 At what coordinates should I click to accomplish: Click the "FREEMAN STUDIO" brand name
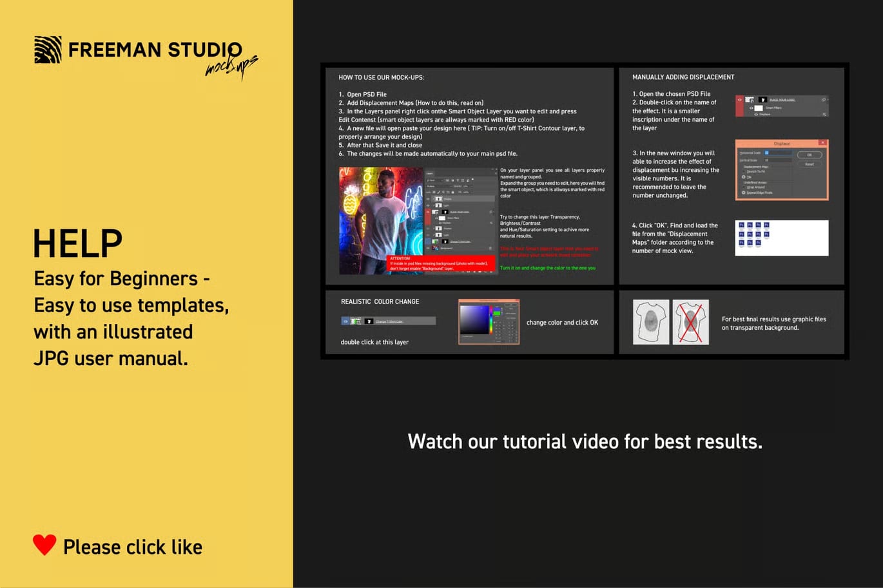pyautogui.click(x=155, y=50)
